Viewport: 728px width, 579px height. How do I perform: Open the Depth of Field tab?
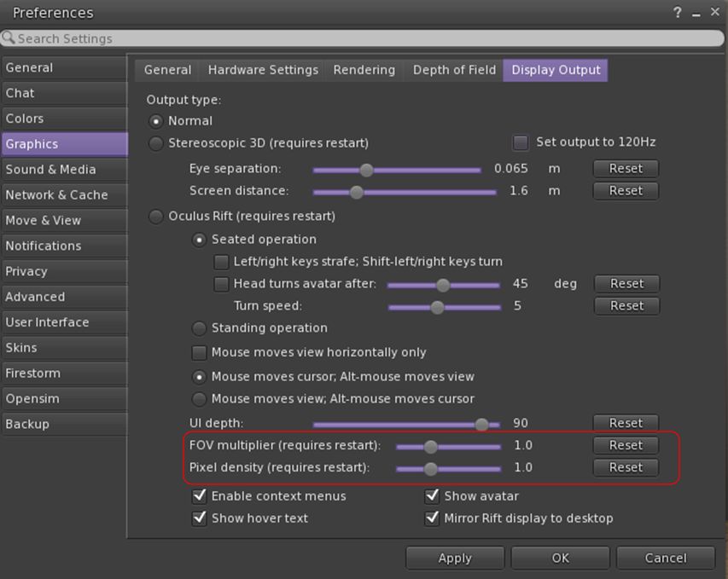click(x=454, y=70)
